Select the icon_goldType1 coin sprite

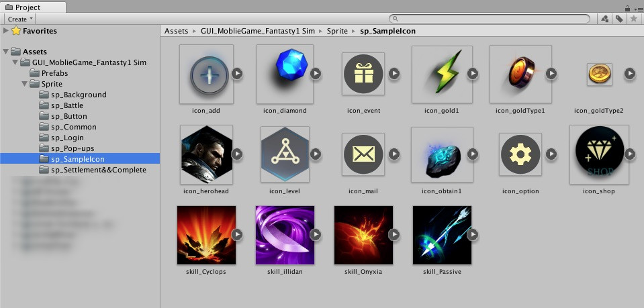[520, 74]
